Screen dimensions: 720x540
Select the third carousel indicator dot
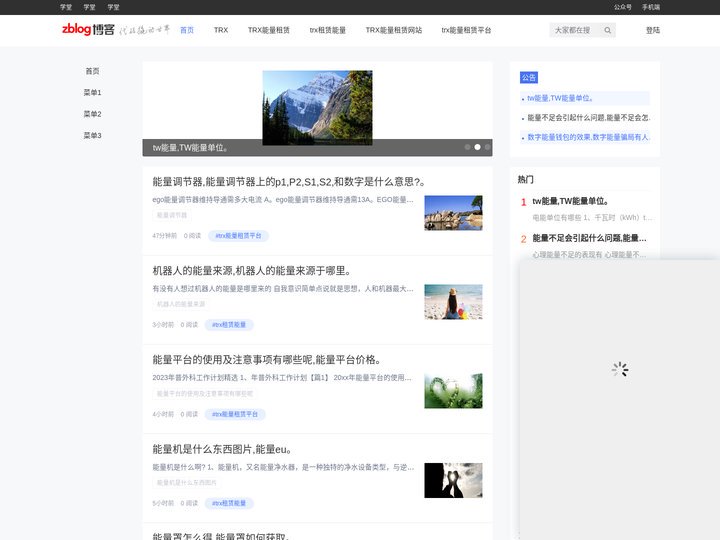click(x=488, y=147)
